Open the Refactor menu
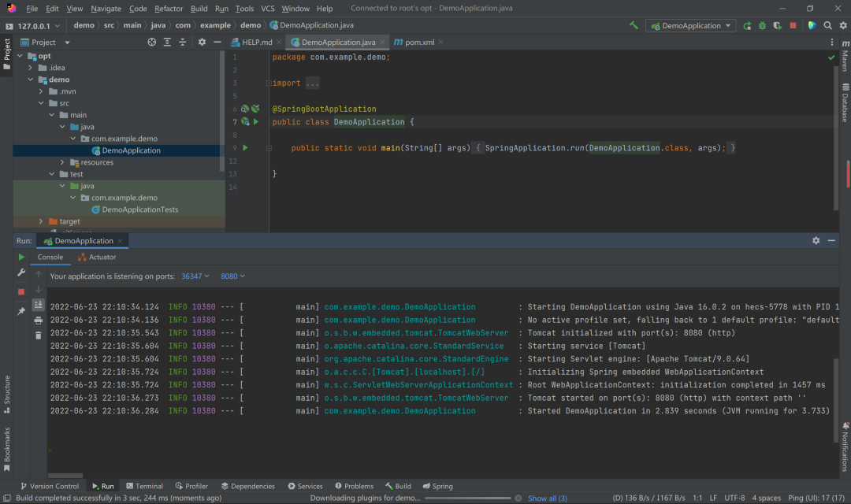851x504 pixels. click(x=169, y=9)
